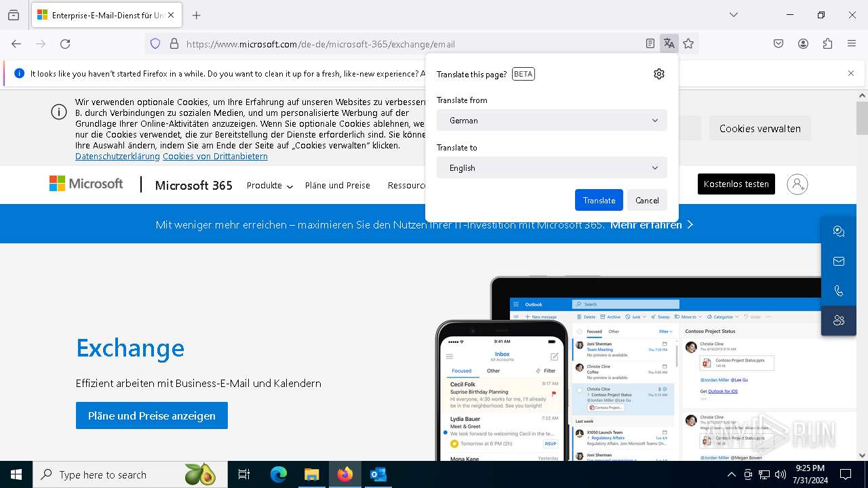This screenshot has width=868, height=488.
Task: Open the Translate from German dropdown
Action: [552, 120]
